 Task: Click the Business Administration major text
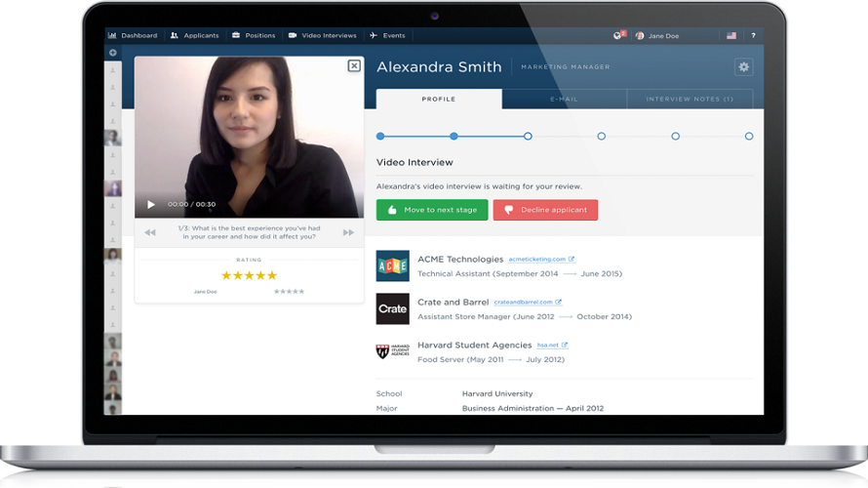533,408
